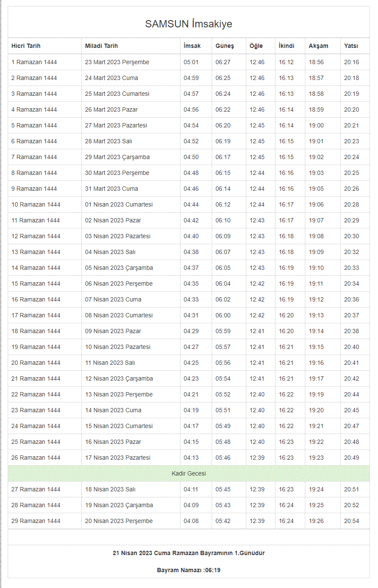Viewport: 378px width, 588px height.
Task: Click the Yatsı column header
Action: (x=351, y=46)
